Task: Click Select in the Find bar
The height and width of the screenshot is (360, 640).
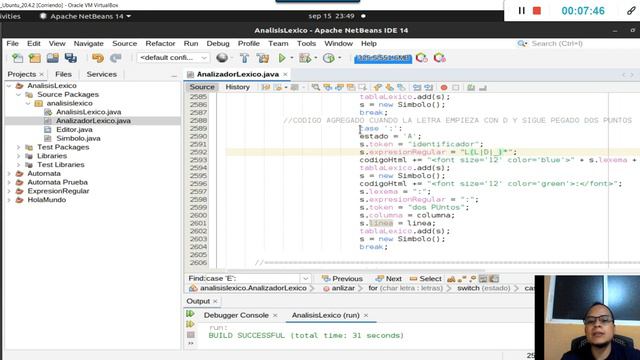Action: [426, 279]
